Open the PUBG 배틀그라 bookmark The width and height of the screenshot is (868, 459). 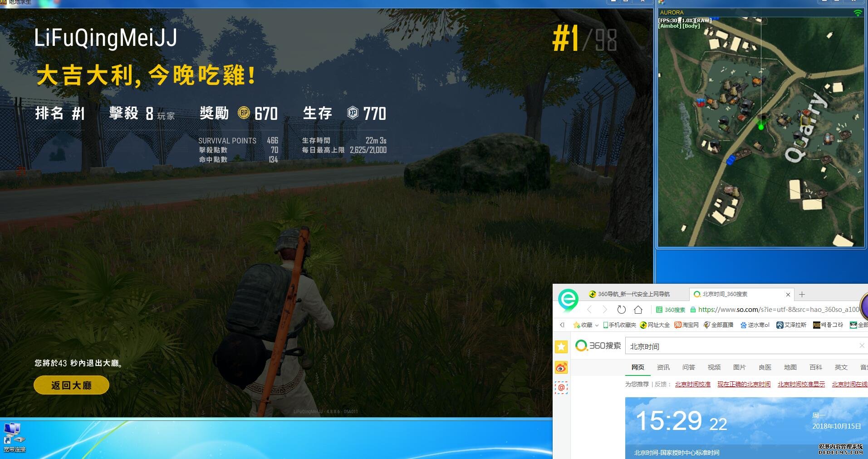click(x=828, y=325)
